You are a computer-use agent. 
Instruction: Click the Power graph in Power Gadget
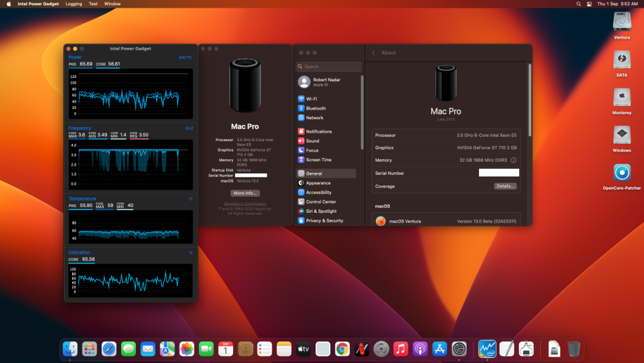[131, 94]
